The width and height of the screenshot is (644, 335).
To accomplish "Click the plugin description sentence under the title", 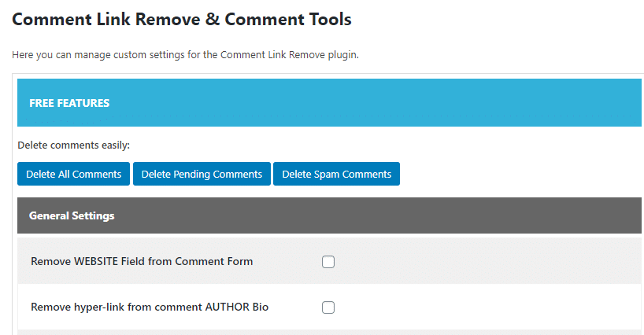I will coord(186,55).
